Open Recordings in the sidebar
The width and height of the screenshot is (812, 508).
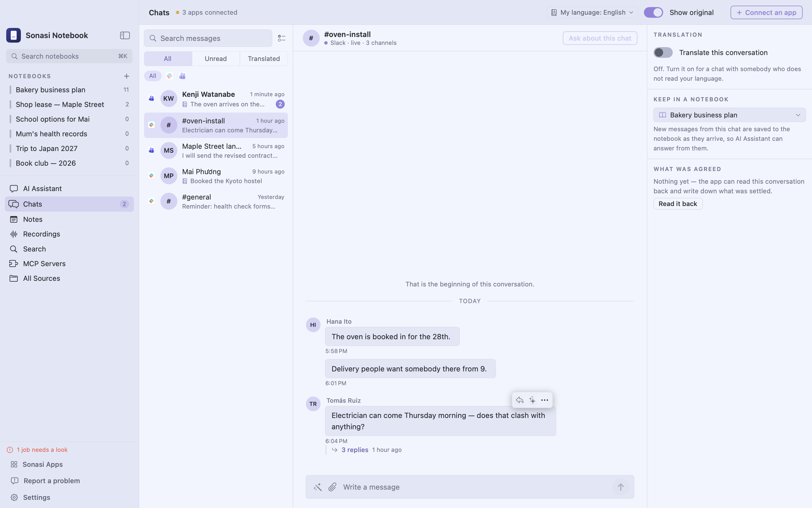click(x=69, y=234)
